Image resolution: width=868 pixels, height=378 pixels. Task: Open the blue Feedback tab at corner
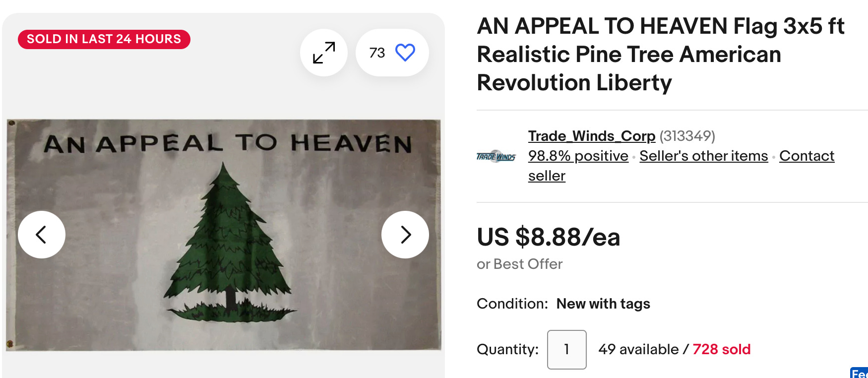click(859, 373)
